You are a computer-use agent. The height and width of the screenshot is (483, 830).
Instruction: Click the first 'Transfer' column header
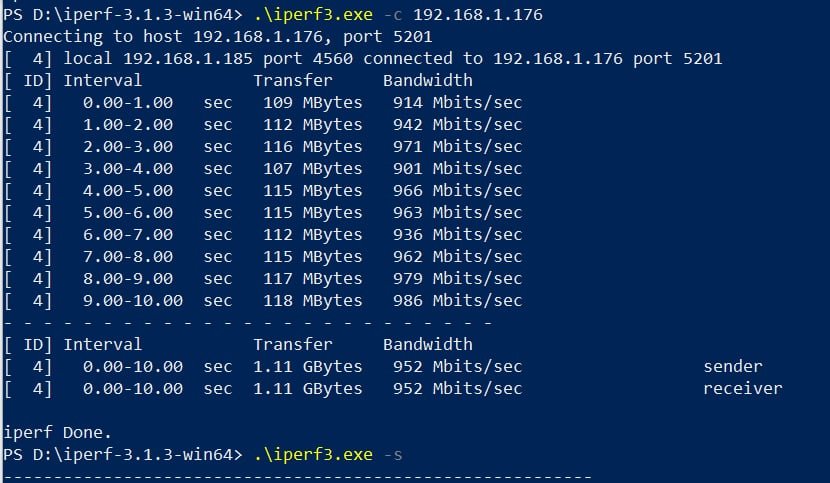(292, 80)
